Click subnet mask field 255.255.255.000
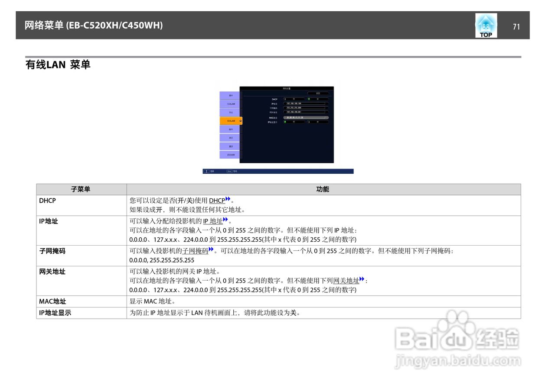Viewport: 555px width, 392px height. pos(306,108)
